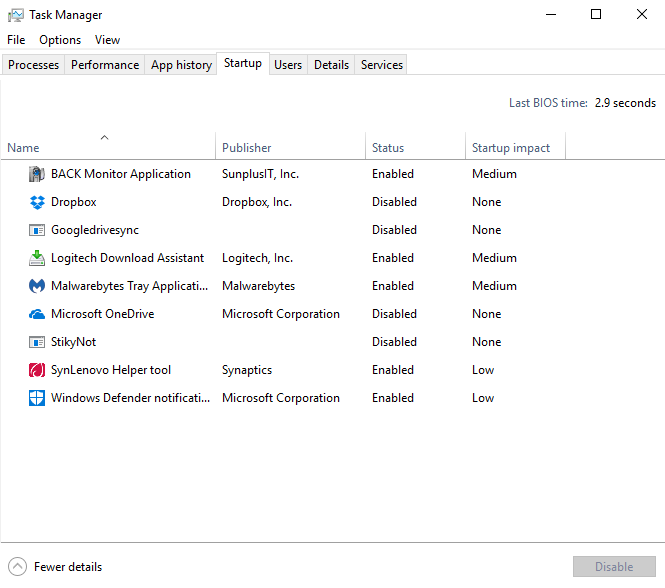The image size is (665, 588).
Task: Collapse view with Fewer details arrow
Action: point(17,567)
